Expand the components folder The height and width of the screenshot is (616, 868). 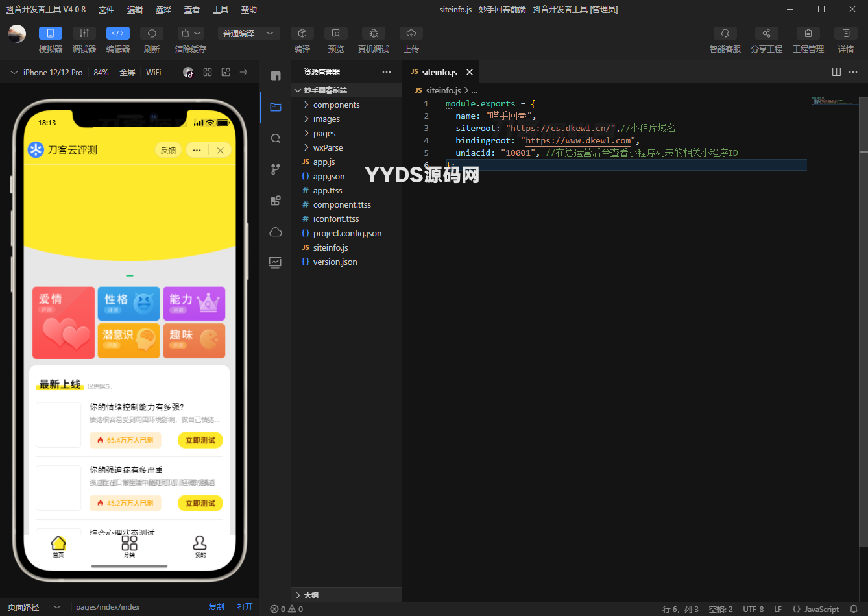336,105
